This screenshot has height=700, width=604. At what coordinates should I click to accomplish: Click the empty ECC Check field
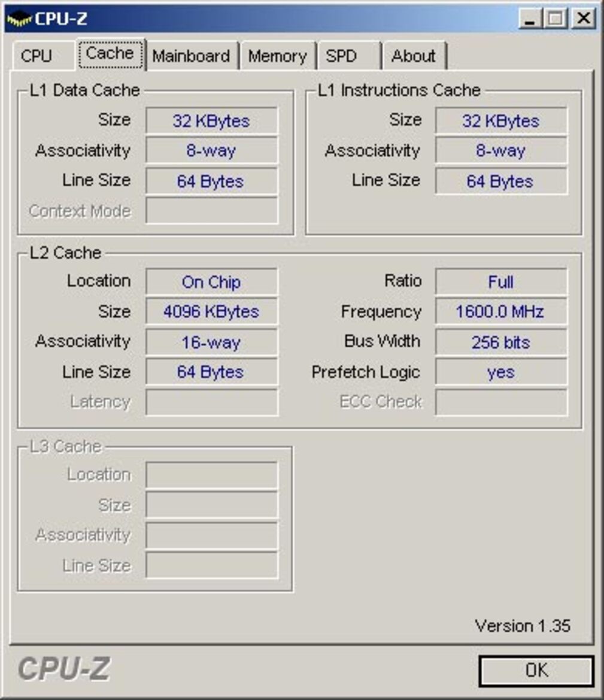(501, 402)
